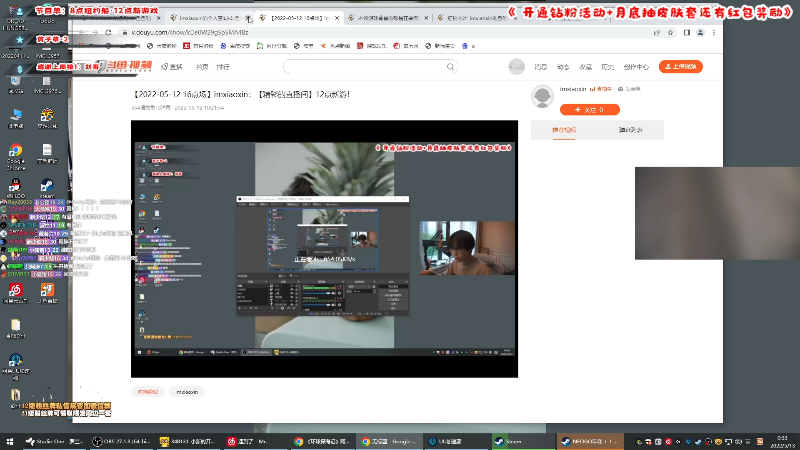
Task: Reload the Douyu video page
Action: pyautogui.click(x=108, y=32)
